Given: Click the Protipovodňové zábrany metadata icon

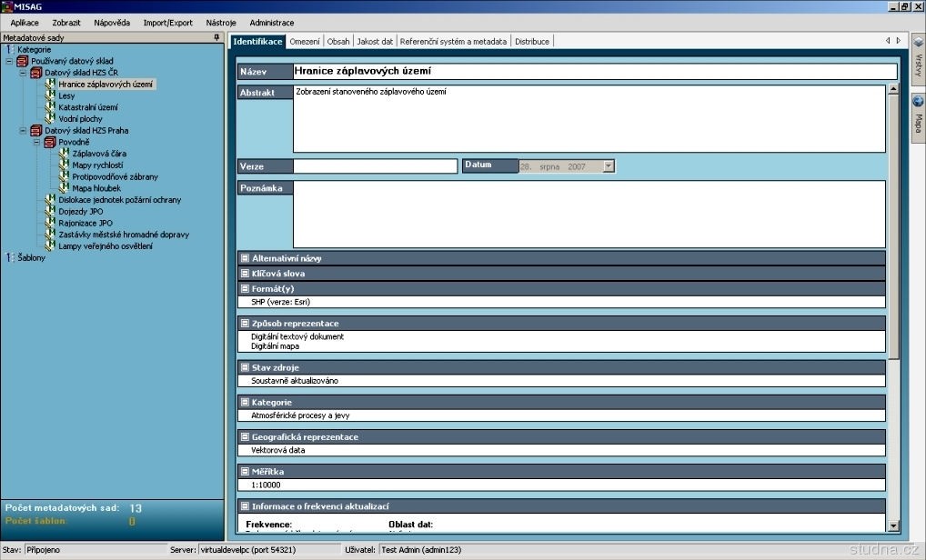Looking at the screenshot, I should tap(64, 175).
